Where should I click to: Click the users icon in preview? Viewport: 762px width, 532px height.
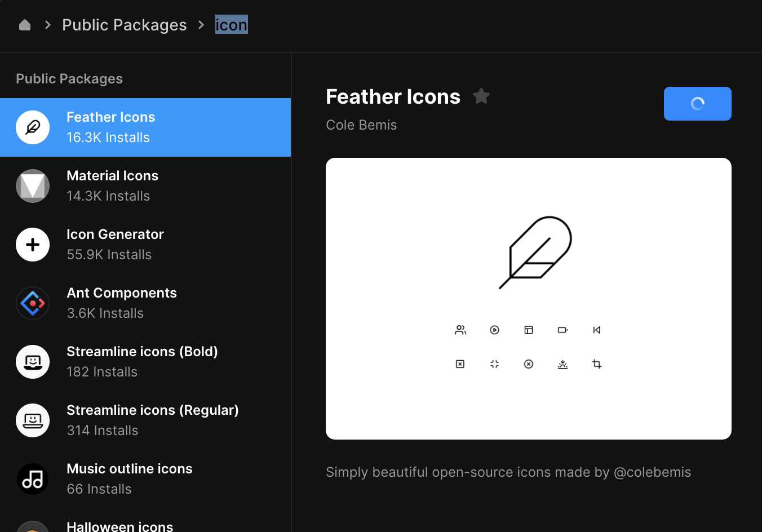click(460, 330)
